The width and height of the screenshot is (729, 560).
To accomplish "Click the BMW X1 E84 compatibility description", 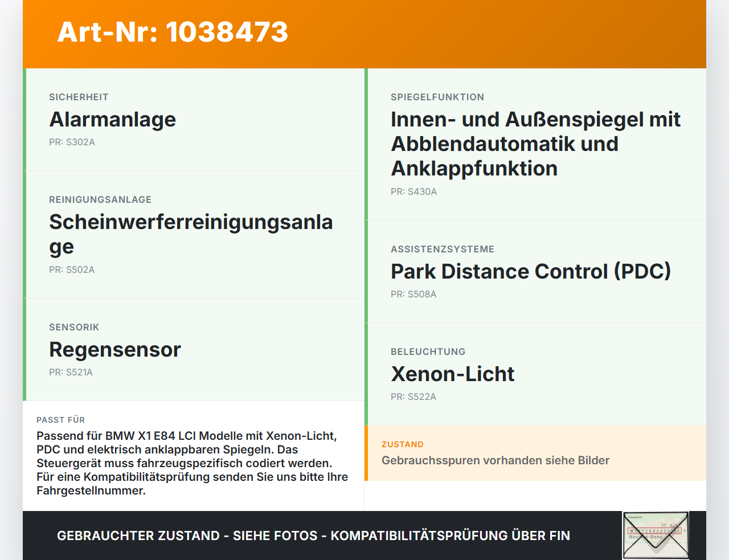I will pyautogui.click(x=193, y=463).
